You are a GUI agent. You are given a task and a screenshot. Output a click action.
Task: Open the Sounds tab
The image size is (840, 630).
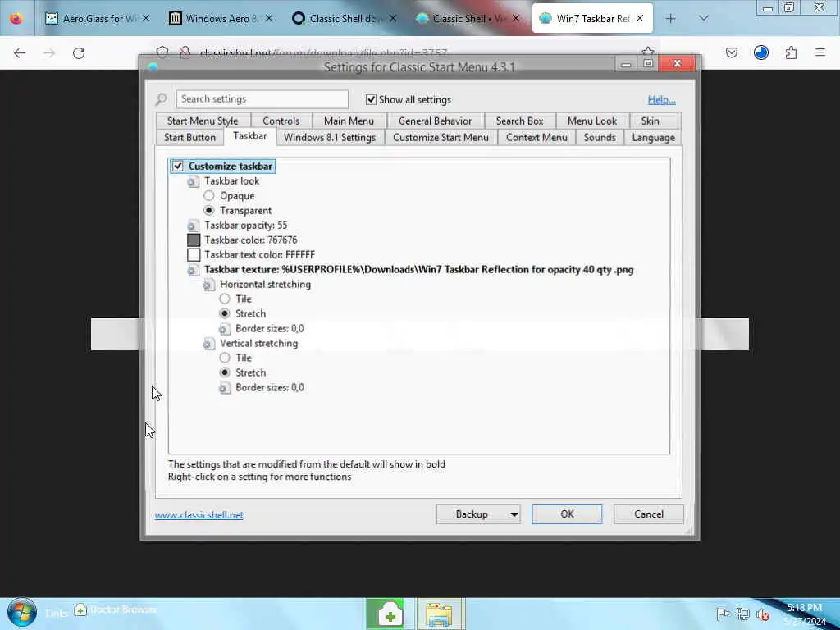600,138
